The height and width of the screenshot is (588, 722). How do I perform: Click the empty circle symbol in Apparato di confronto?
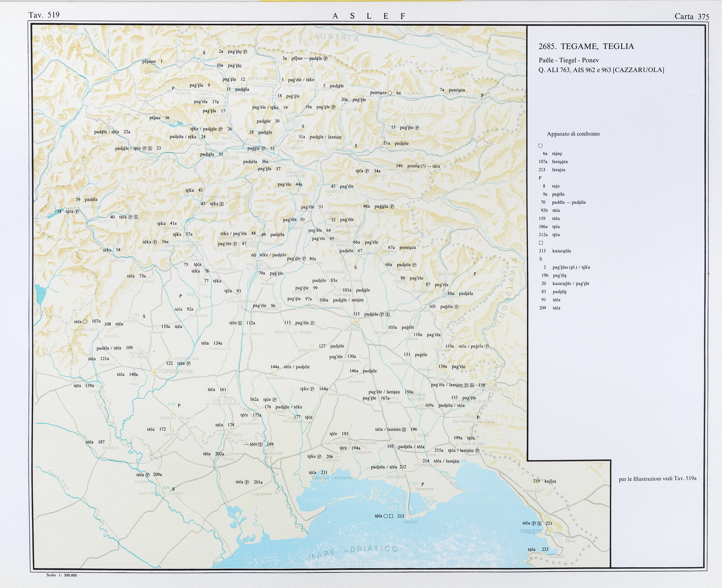541,146
